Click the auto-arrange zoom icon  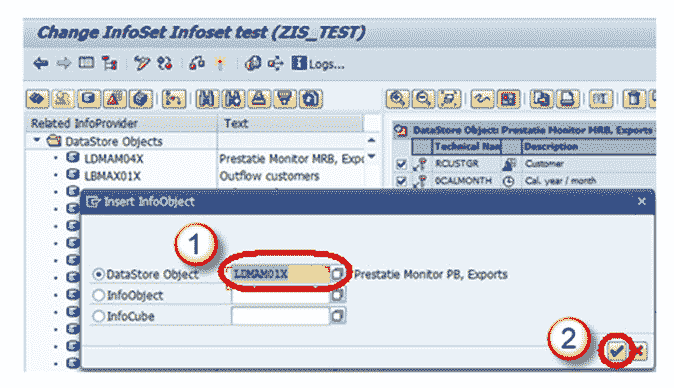pos(449,99)
